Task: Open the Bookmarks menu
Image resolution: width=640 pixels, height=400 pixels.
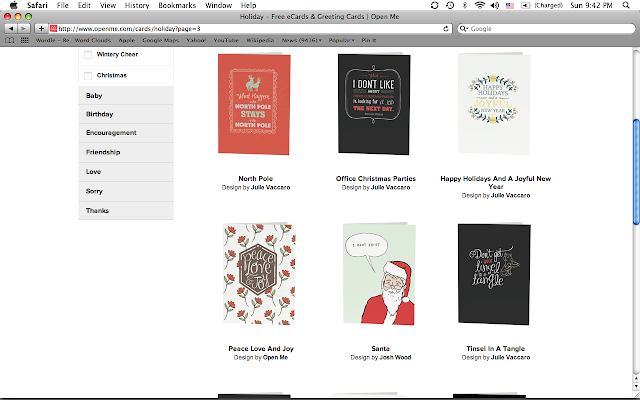Action: (177, 5)
